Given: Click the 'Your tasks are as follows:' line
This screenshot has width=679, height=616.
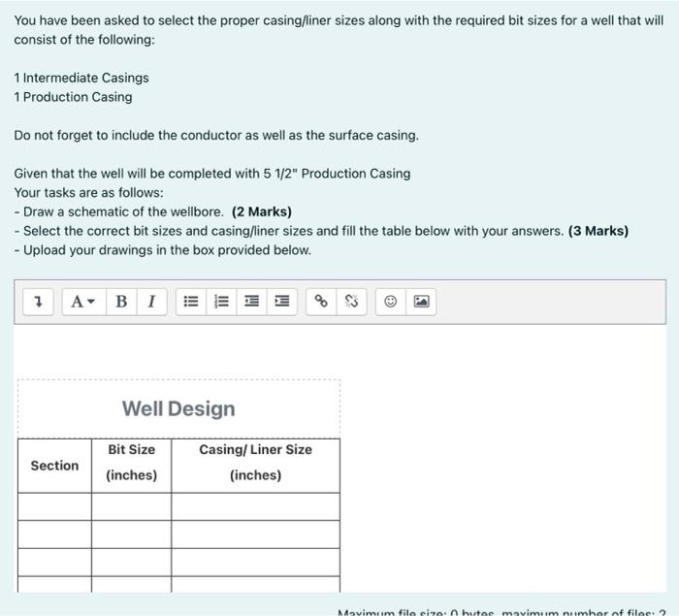Looking at the screenshot, I should coord(89,193).
